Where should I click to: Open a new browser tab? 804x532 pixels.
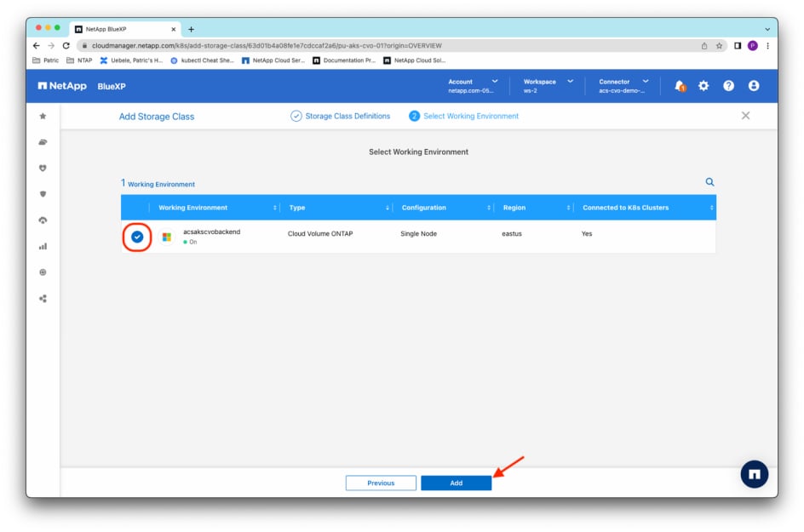[192, 29]
